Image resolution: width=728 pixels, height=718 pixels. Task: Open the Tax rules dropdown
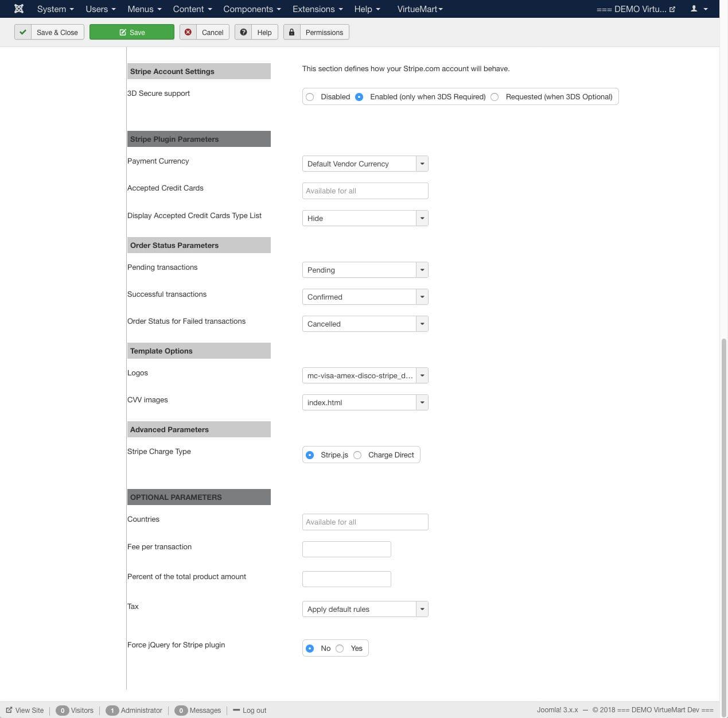point(365,609)
